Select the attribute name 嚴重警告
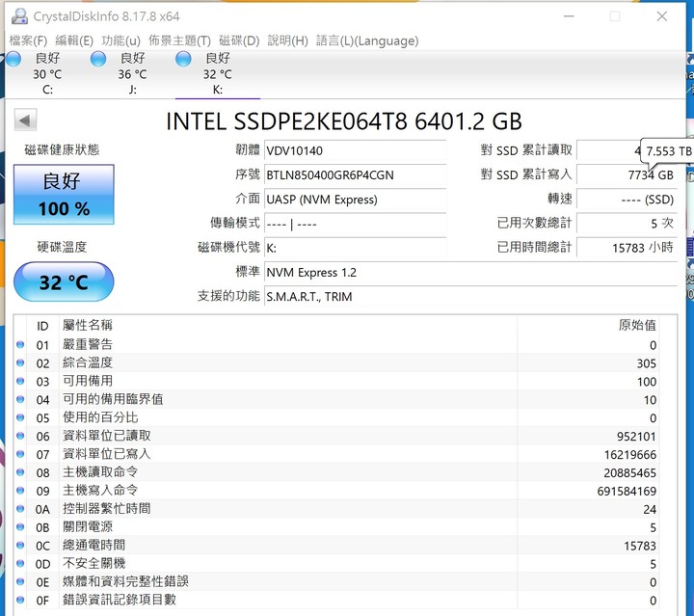694x616 pixels. coord(87,344)
